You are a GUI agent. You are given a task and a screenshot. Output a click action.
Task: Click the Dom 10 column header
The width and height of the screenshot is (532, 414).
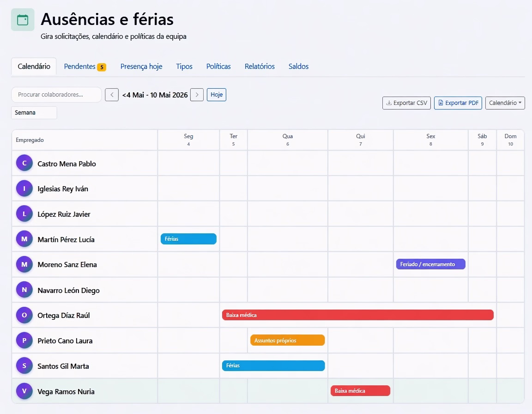[x=511, y=140]
